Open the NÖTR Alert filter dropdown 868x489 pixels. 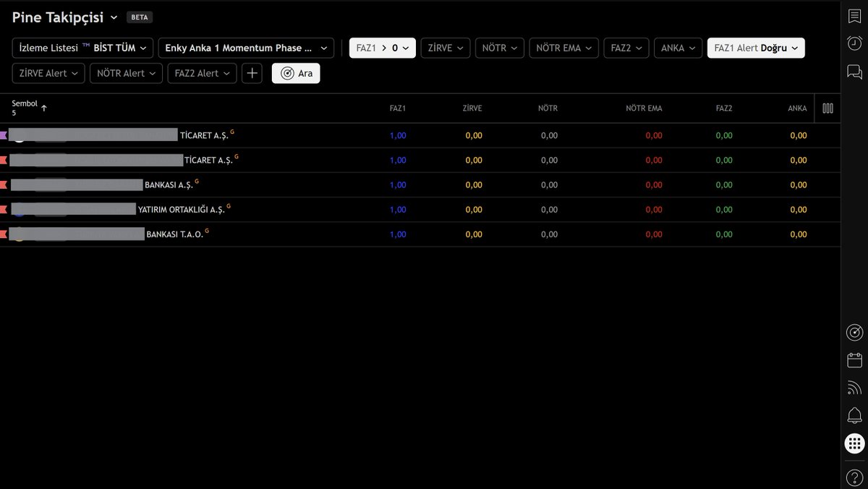pyautogui.click(x=126, y=73)
